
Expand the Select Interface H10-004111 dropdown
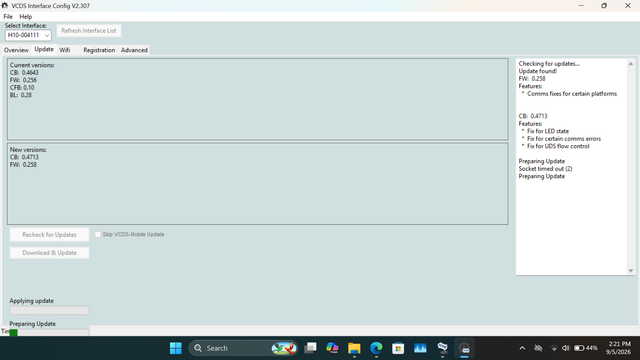tap(28, 35)
